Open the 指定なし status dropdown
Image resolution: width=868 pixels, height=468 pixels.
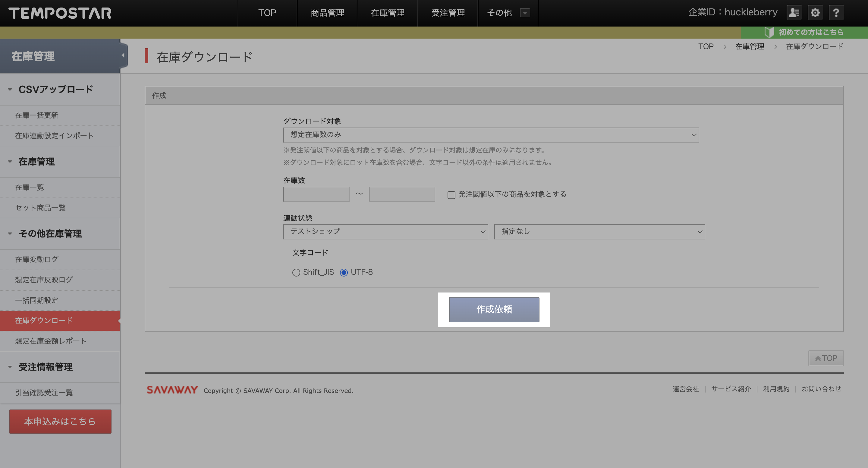pyautogui.click(x=599, y=232)
